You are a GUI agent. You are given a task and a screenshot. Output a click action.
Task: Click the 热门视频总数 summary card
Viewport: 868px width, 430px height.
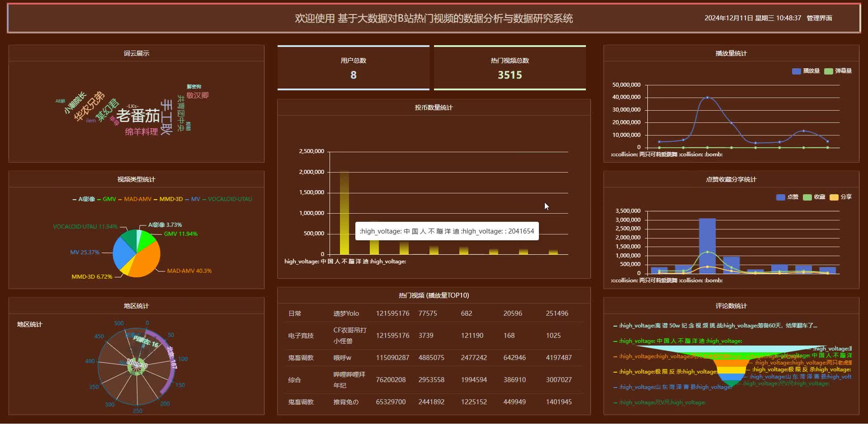(x=509, y=68)
